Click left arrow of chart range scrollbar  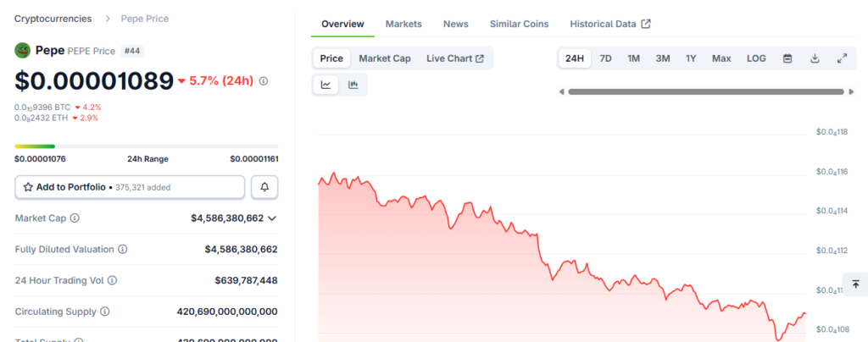click(561, 91)
